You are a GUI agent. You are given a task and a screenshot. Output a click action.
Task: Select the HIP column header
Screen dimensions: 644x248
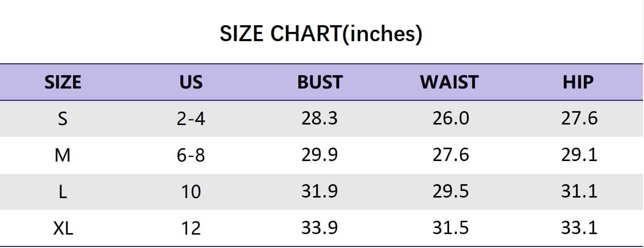click(x=578, y=82)
